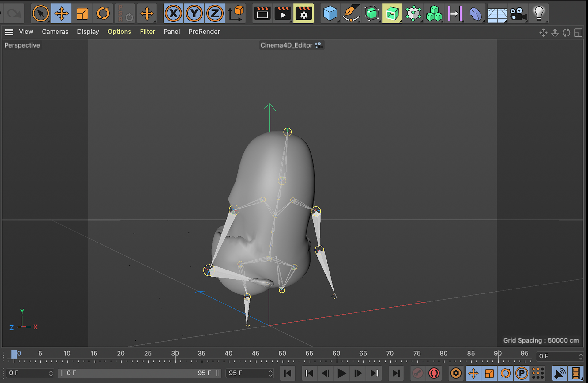The image size is (588, 383).
Task: Open Edit Render Settings clapperboard gear icon
Action: point(303,13)
